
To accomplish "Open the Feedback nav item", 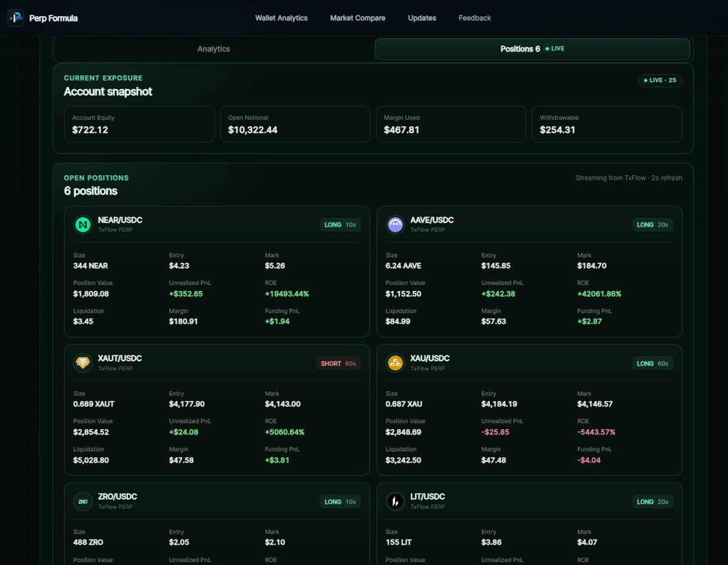I will pos(474,18).
